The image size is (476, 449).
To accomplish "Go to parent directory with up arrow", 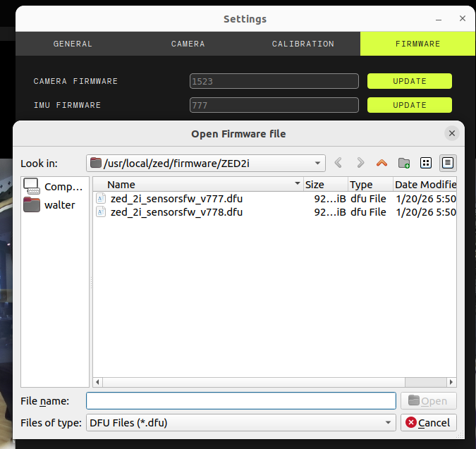I will pyautogui.click(x=382, y=163).
